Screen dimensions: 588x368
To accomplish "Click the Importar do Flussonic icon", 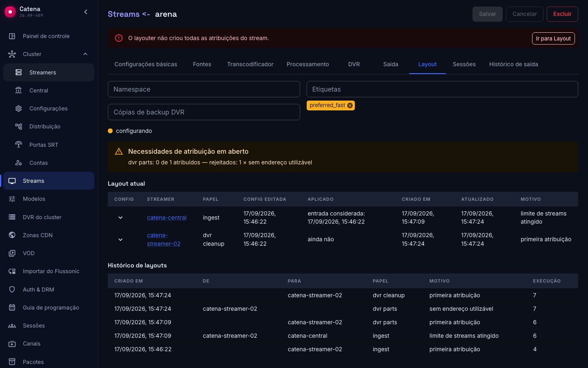I will coord(12,271).
